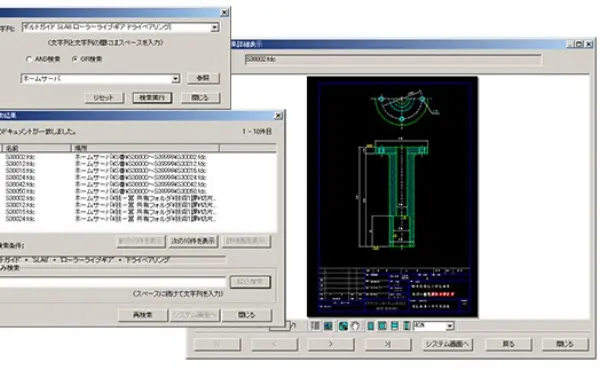Go to previous page with < button
The width and height of the screenshot is (600, 370).
tap(274, 344)
